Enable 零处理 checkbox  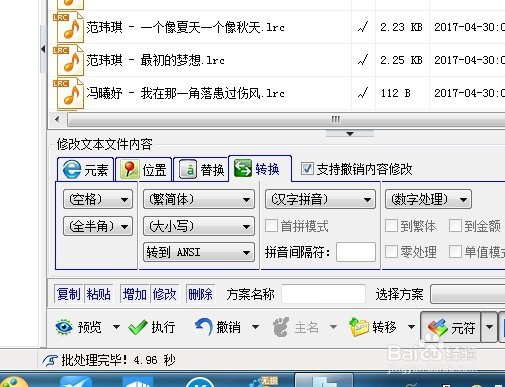coord(391,252)
